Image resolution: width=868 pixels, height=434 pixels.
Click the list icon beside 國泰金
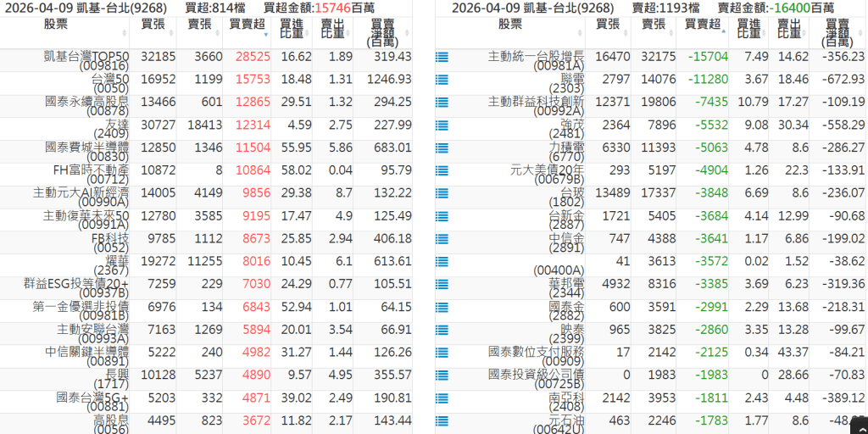click(442, 307)
